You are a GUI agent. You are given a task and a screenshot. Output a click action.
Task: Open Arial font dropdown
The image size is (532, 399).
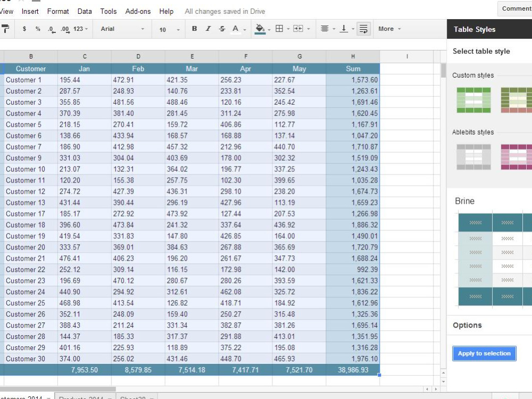[x=122, y=29]
